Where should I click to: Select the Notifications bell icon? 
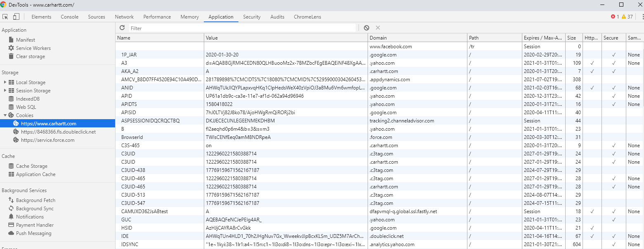pyautogui.click(x=11, y=217)
